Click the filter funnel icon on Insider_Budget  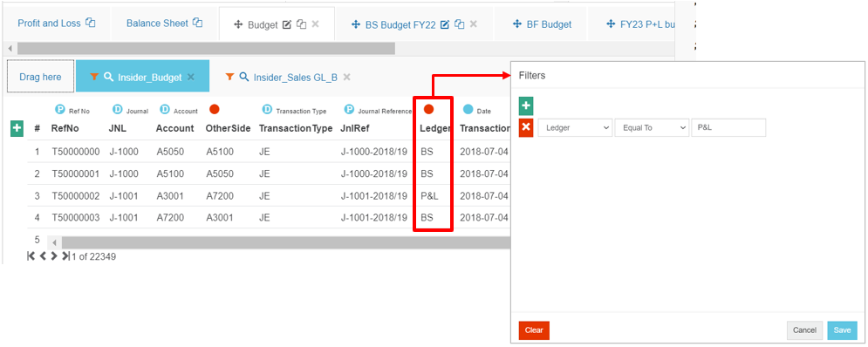(x=94, y=77)
